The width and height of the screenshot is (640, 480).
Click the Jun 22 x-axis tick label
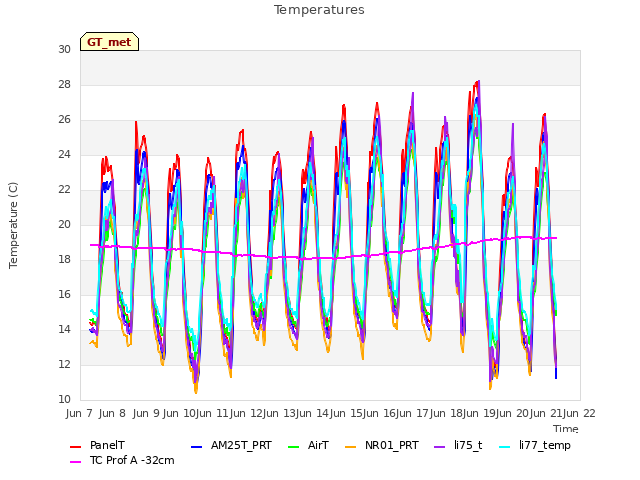coord(579,414)
